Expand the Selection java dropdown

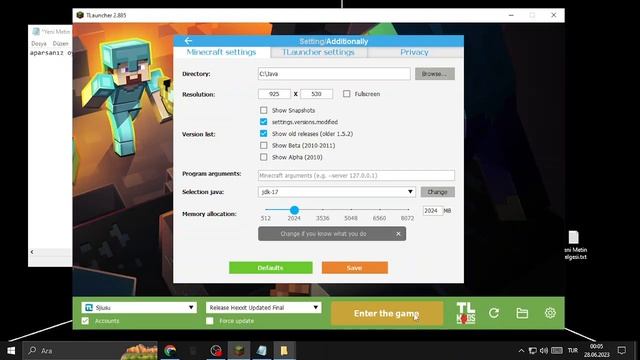[337, 192]
